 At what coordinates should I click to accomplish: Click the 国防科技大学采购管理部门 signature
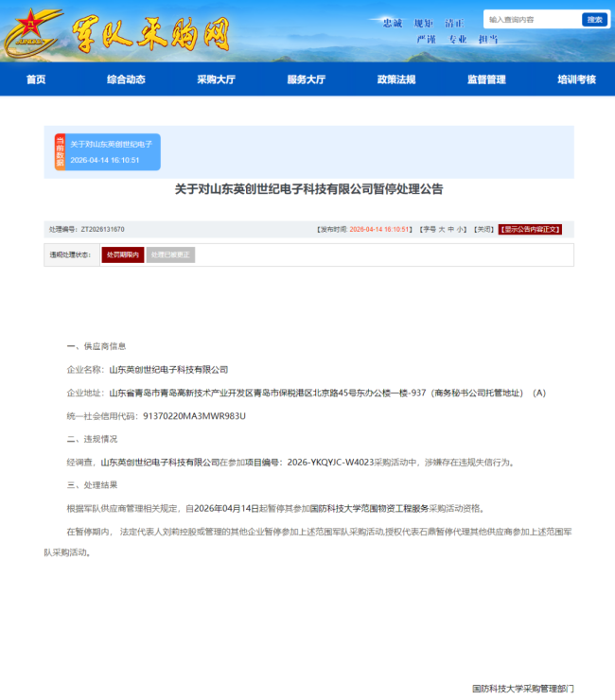[523, 689]
